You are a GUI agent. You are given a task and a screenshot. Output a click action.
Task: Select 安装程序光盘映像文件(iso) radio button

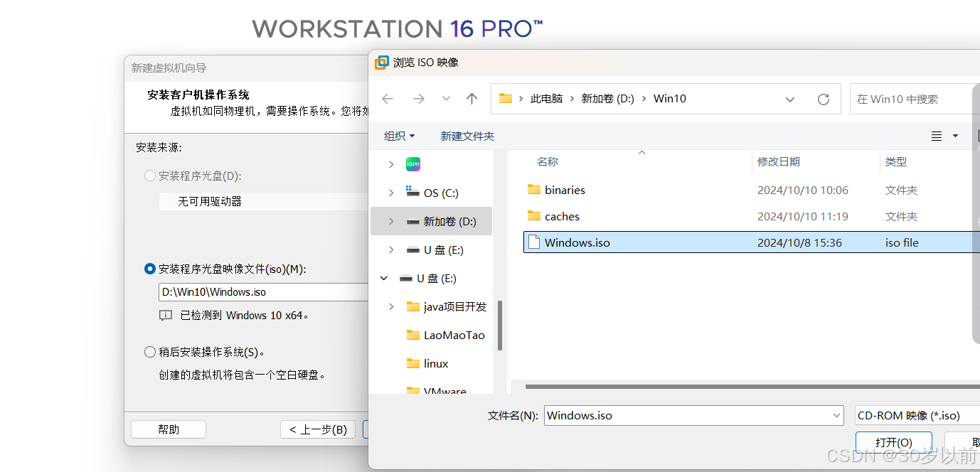150,269
